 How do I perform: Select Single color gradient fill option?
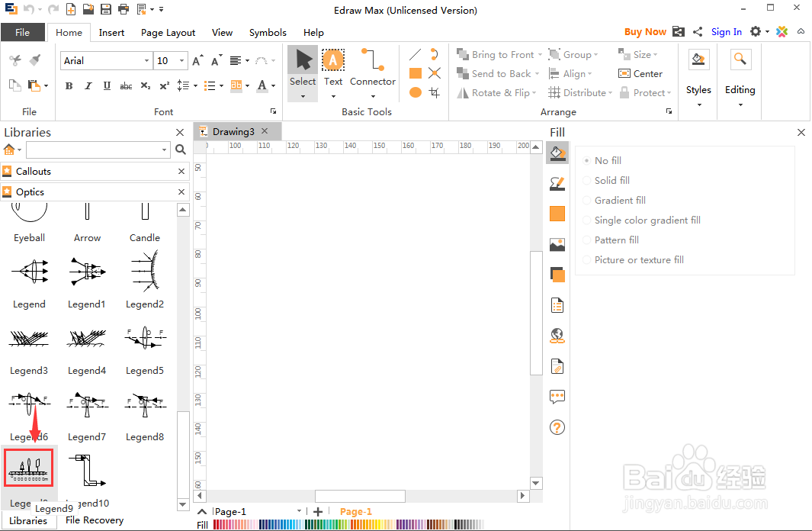(x=641, y=220)
